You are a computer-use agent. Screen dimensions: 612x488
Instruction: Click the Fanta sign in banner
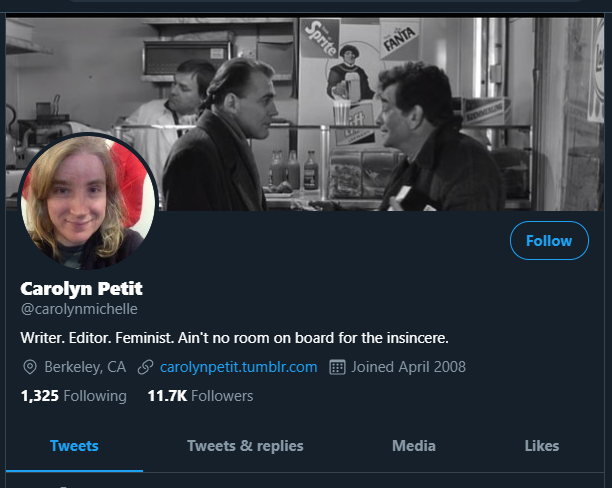[399, 39]
